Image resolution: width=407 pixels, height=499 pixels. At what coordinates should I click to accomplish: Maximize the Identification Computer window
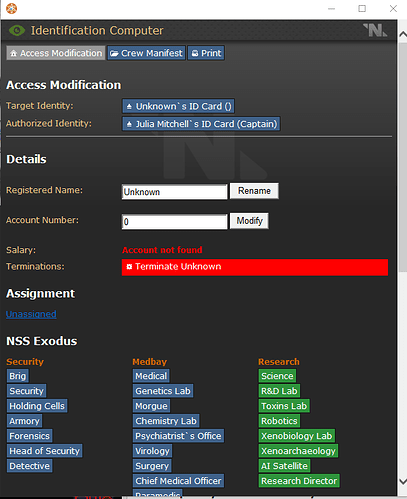[362, 9]
